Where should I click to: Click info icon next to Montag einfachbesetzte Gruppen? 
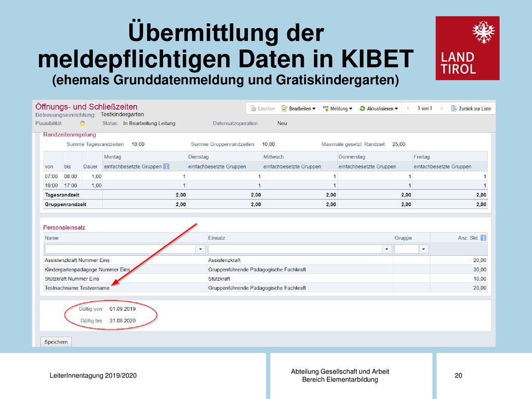[166, 167]
